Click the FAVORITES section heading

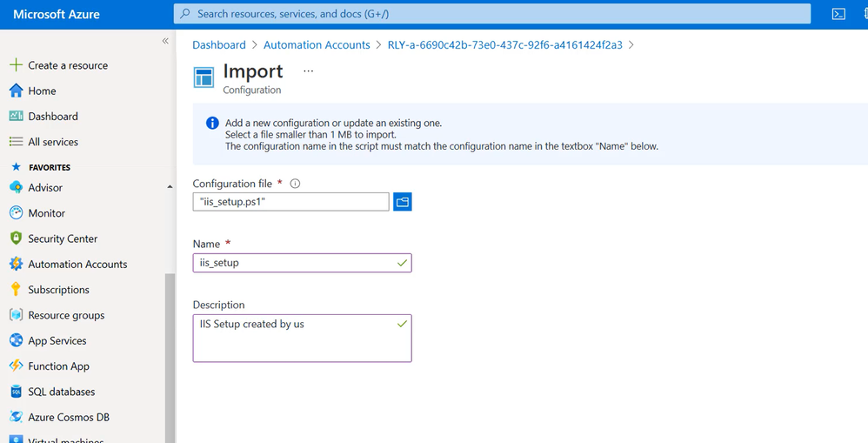point(50,167)
